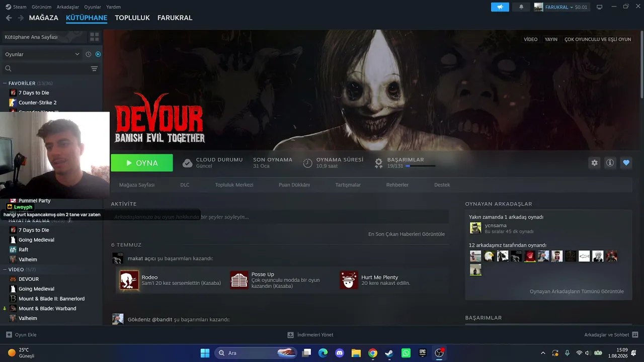Collapse the VİDEO collection
The height and width of the screenshot is (362, 644).
coord(5,269)
